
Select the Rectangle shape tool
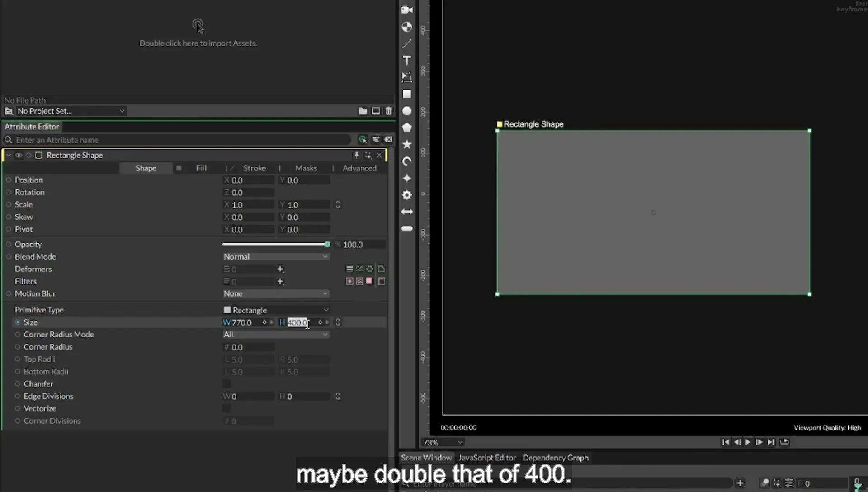(407, 94)
